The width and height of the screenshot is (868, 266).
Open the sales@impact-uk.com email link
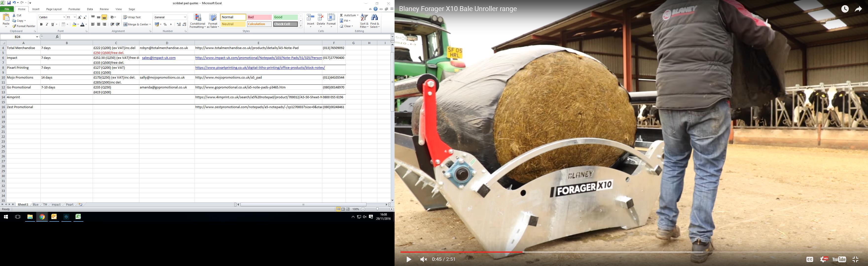click(x=159, y=58)
